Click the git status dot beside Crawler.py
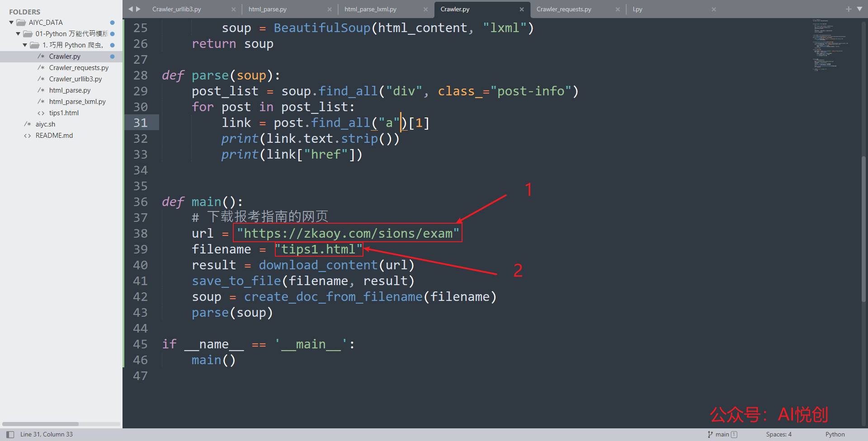This screenshot has height=441, width=868. point(112,56)
